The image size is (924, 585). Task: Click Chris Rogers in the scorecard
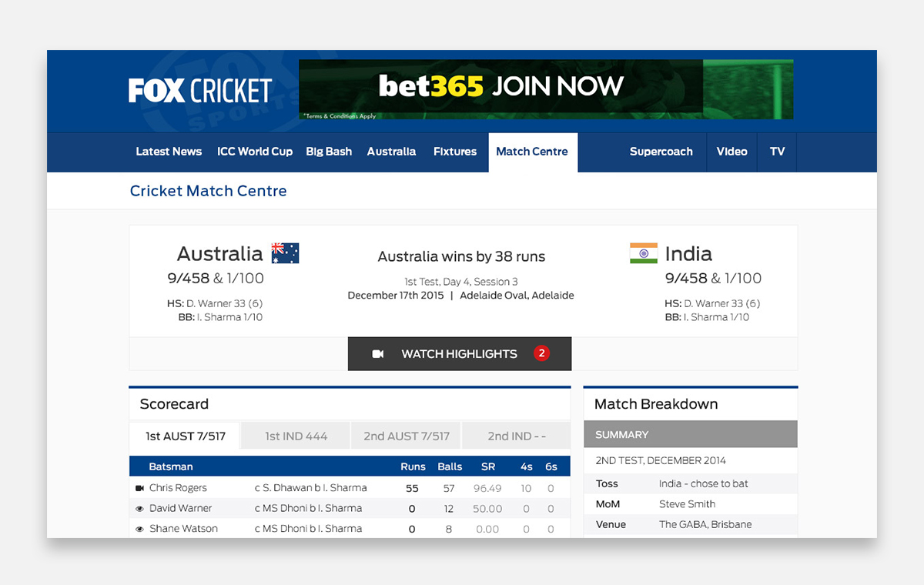178,488
